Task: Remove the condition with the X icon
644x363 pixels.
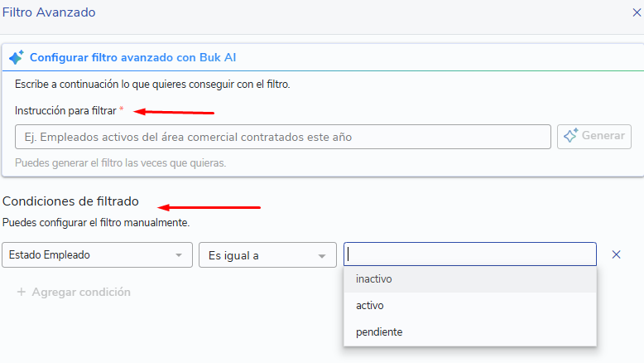Action: pyautogui.click(x=616, y=254)
